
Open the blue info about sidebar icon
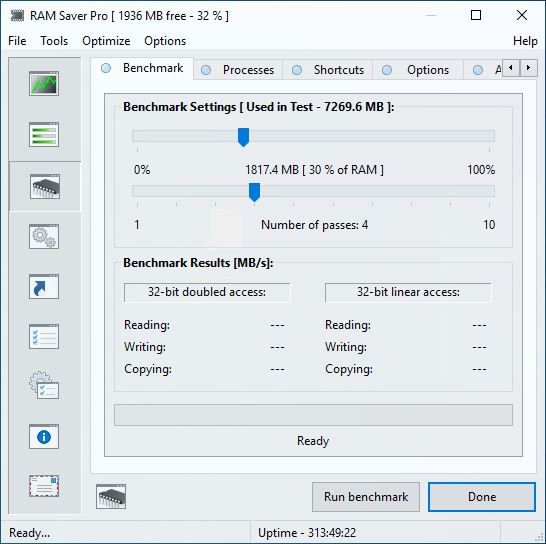[44, 437]
